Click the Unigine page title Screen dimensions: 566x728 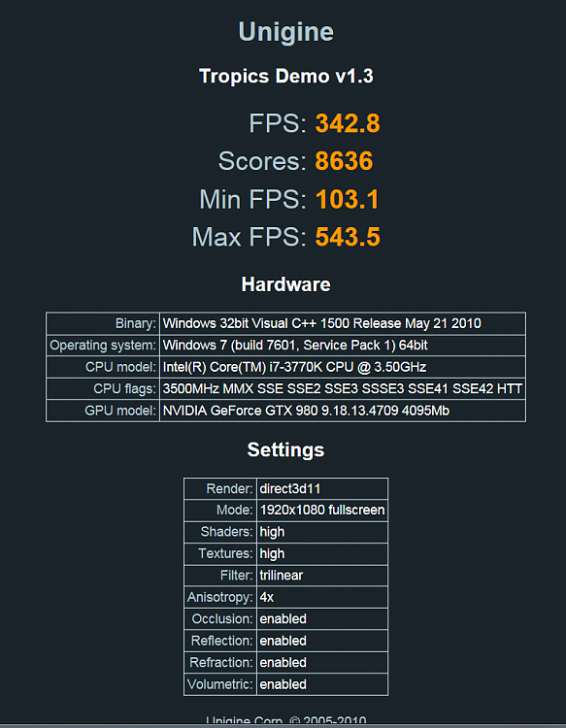[285, 32]
